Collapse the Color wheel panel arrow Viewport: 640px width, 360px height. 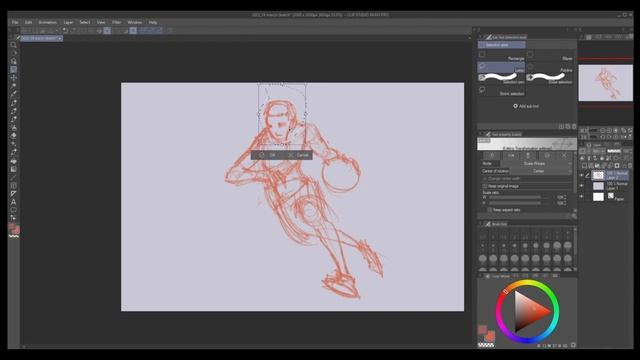coord(481,276)
